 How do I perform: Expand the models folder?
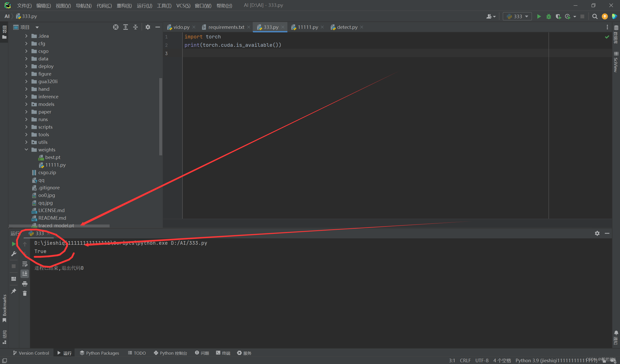coord(26,104)
